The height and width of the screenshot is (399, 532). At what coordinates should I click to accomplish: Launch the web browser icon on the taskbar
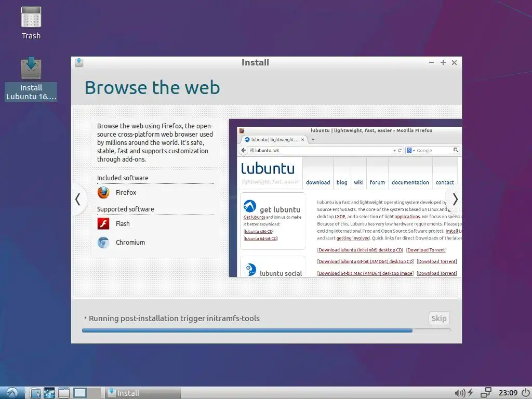(x=49, y=393)
